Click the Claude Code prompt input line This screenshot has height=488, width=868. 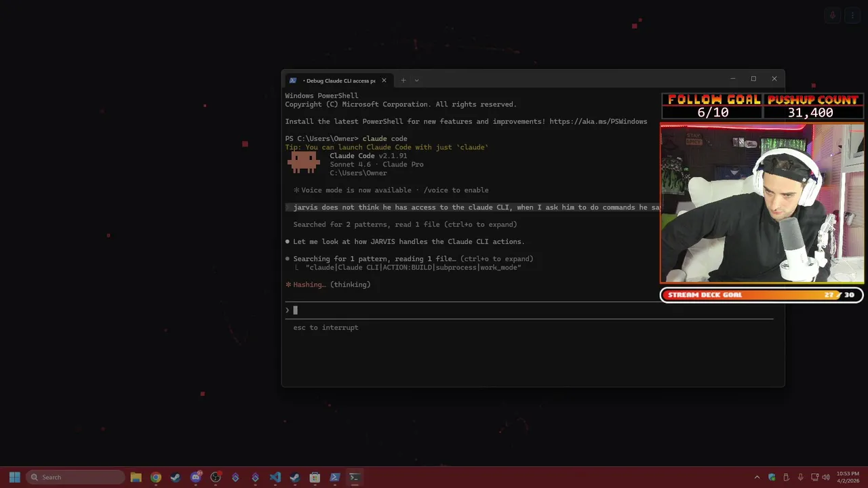point(529,310)
